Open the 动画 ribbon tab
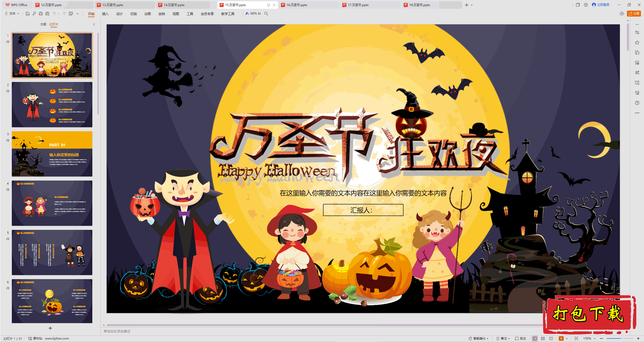 (x=147, y=14)
